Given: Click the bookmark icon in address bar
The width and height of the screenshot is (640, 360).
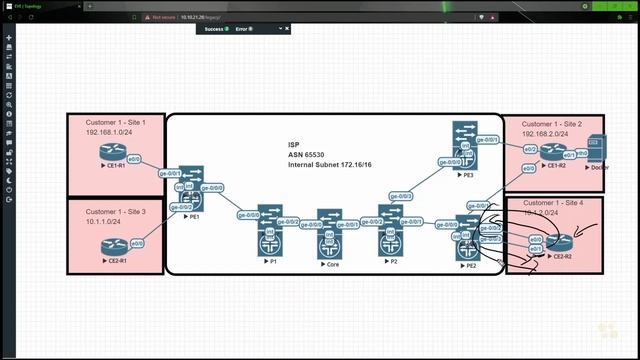Looking at the screenshot, I should [134, 18].
